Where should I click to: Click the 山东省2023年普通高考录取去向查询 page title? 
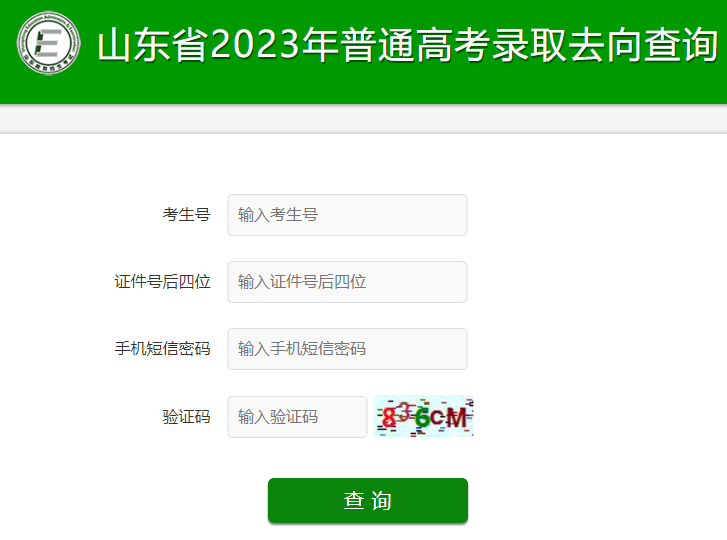point(408,44)
